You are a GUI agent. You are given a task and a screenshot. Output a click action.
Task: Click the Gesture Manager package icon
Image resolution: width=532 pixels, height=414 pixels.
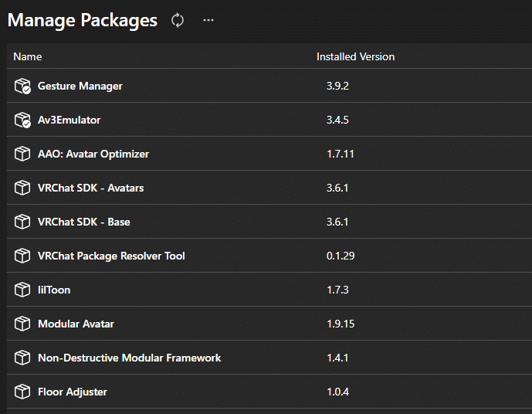22,86
